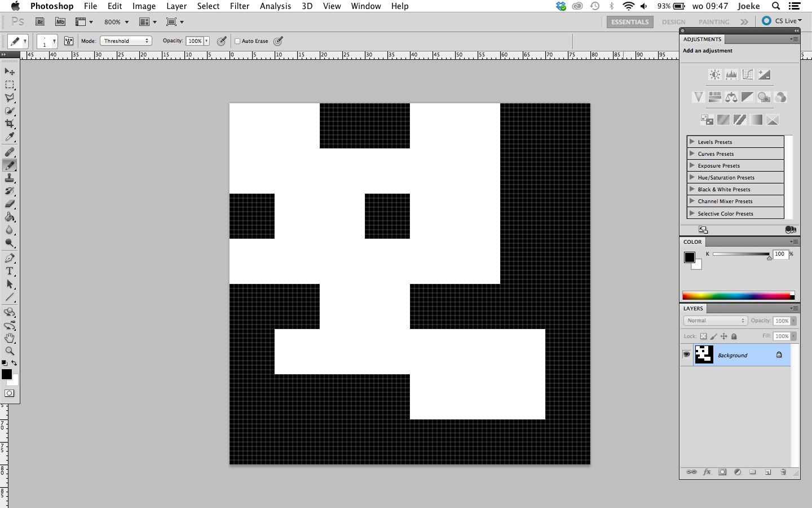Swap foreground and background colors
Viewport: 812px width, 508px height.
pos(14,363)
